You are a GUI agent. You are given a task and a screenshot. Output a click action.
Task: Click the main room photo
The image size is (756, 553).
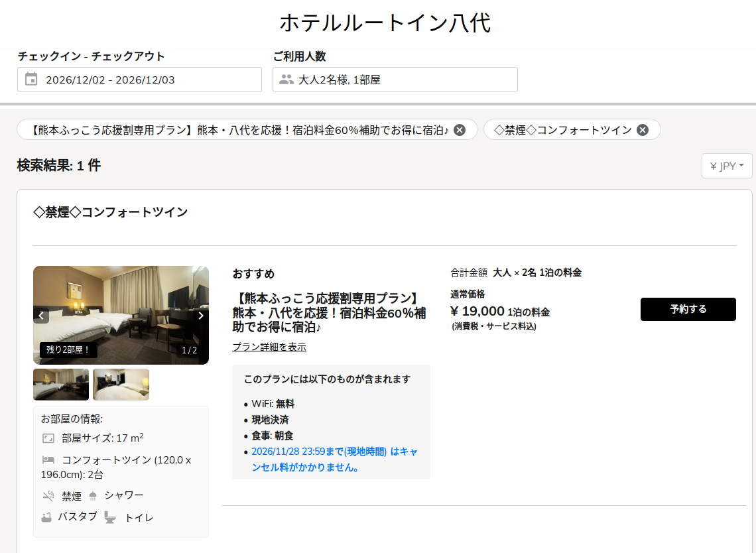click(x=121, y=315)
